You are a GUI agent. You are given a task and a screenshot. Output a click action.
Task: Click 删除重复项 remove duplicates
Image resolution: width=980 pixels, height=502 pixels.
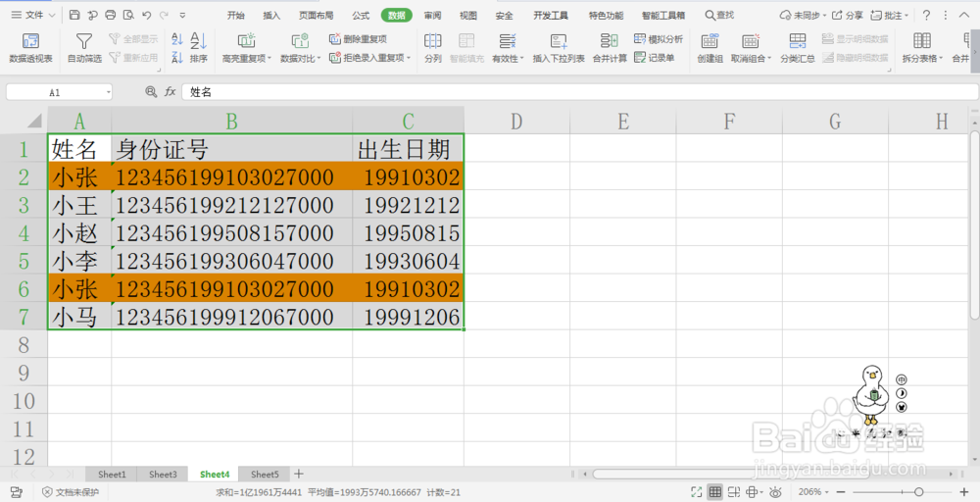click(x=358, y=39)
